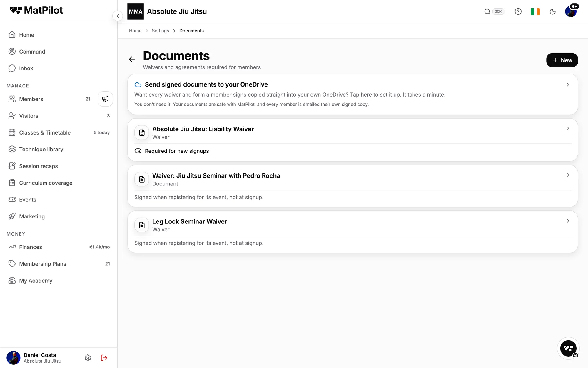The height and width of the screenshot is (368, 588).
Task: Open Command in the sidebar
Action: tap(59, 52)
